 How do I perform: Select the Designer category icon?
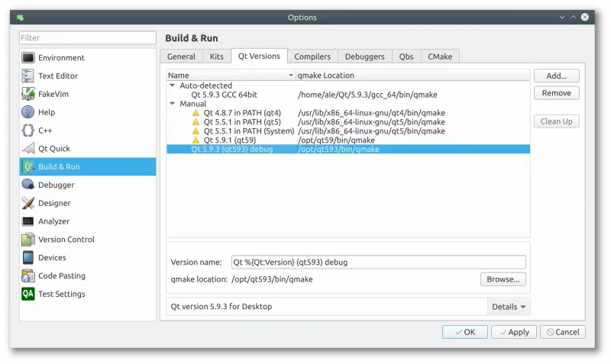[28, 203]
